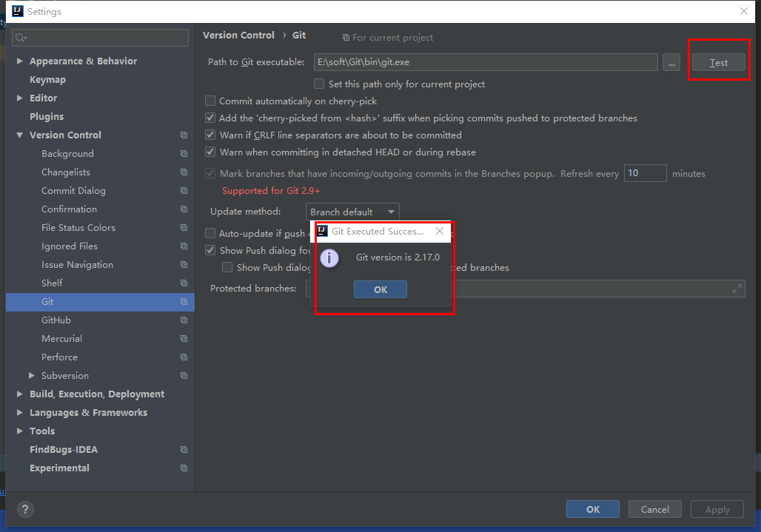761x532 pixels.
Task: Click the IntelliJ logo in the Settings title bar
Action: tap(18, 11)
